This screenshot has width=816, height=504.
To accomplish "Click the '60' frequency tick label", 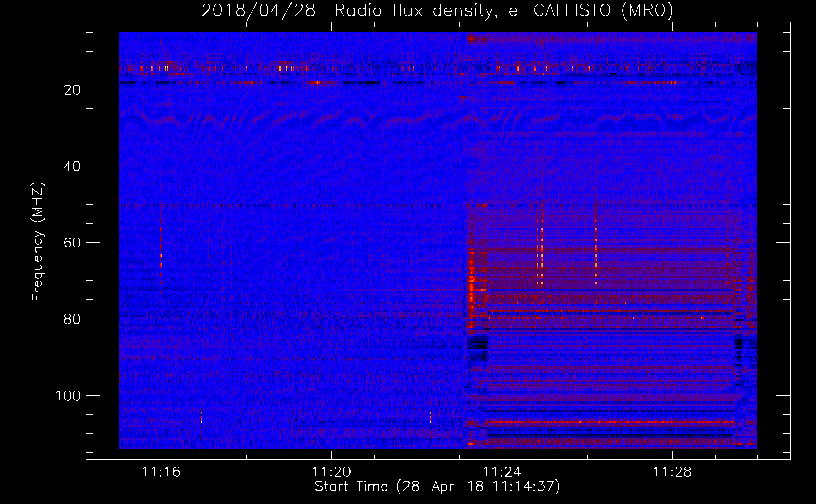I will tap(73, 243).
